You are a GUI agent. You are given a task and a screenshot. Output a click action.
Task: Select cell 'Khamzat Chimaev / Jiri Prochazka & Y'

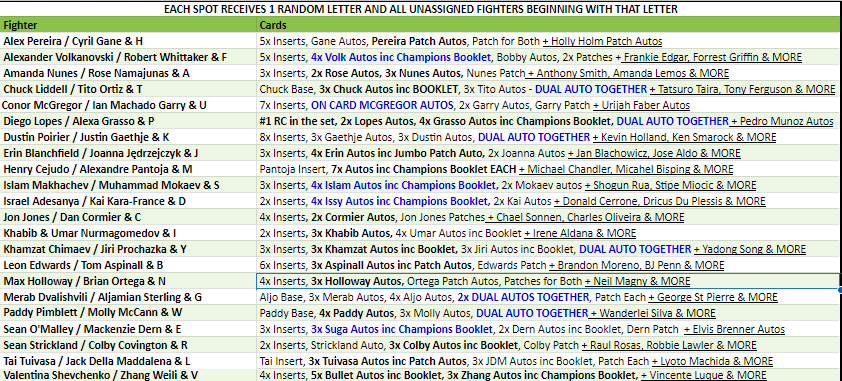pos(129,249)
